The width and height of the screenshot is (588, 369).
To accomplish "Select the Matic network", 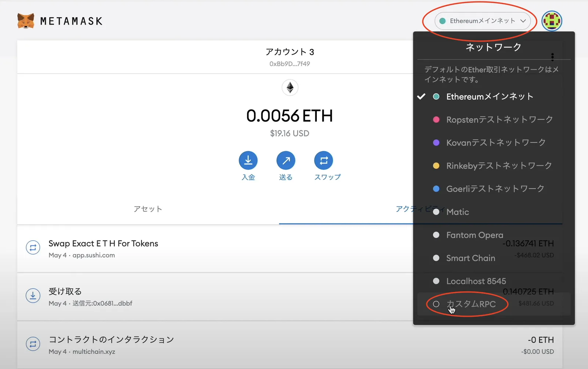I will pos(494,212).
